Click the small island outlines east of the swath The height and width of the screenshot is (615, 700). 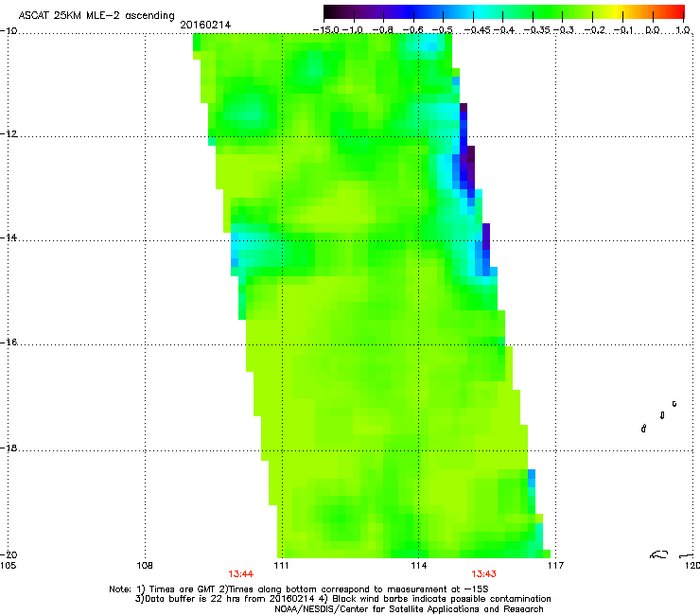pos(659,416)
